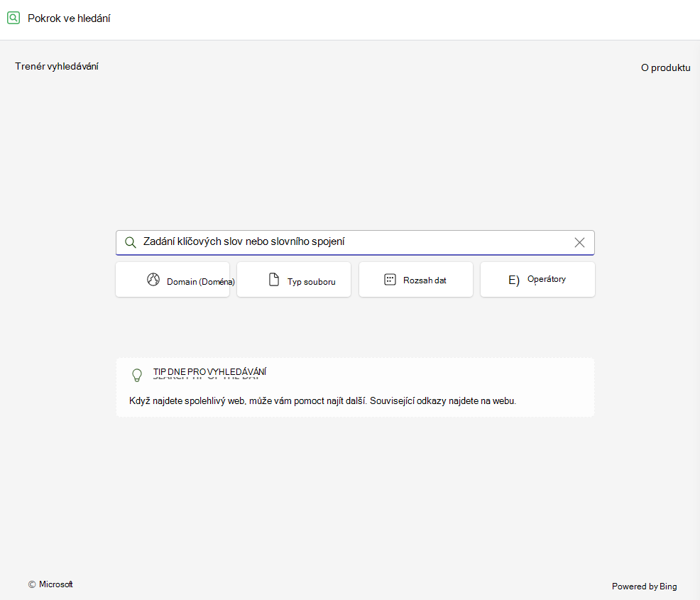
Task: Open the O produktu link
Action: click(666, 68)
